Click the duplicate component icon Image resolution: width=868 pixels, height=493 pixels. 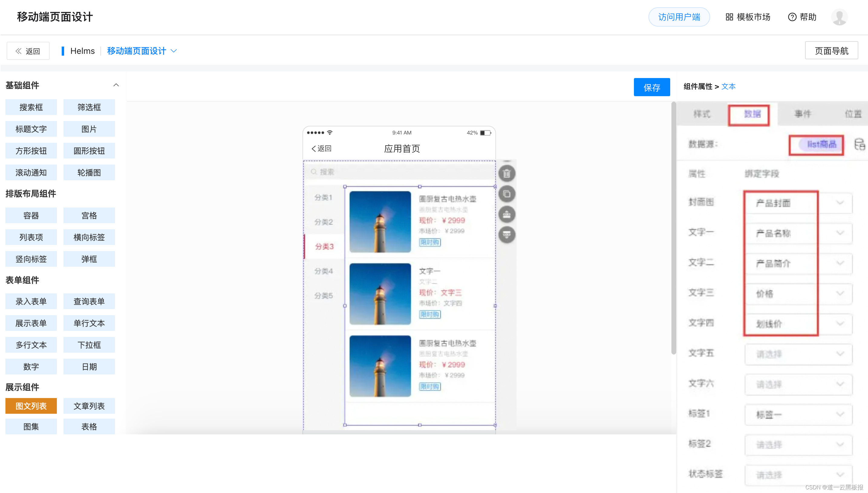507,194
